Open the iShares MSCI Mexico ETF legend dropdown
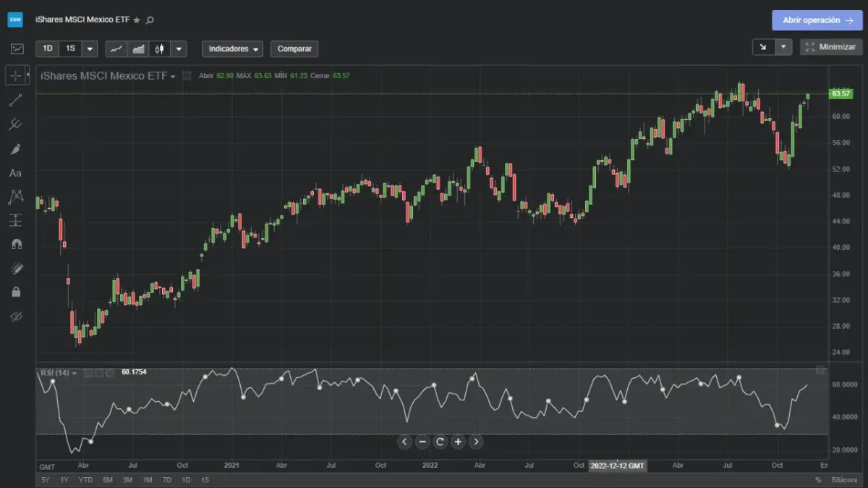 point(173,76)
